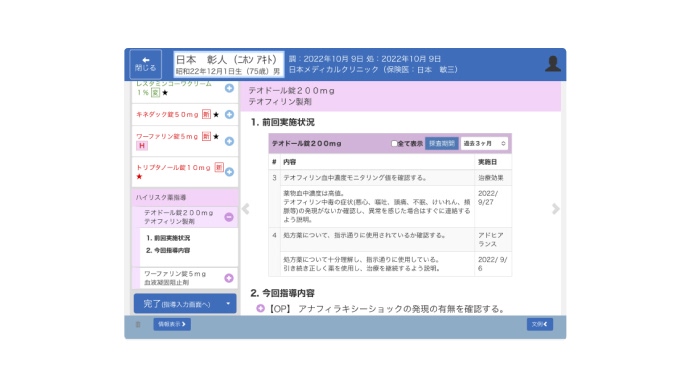Click plus icon next to キネダック錠50mg
The image size is (690, 388).
[x=229, y=114]
